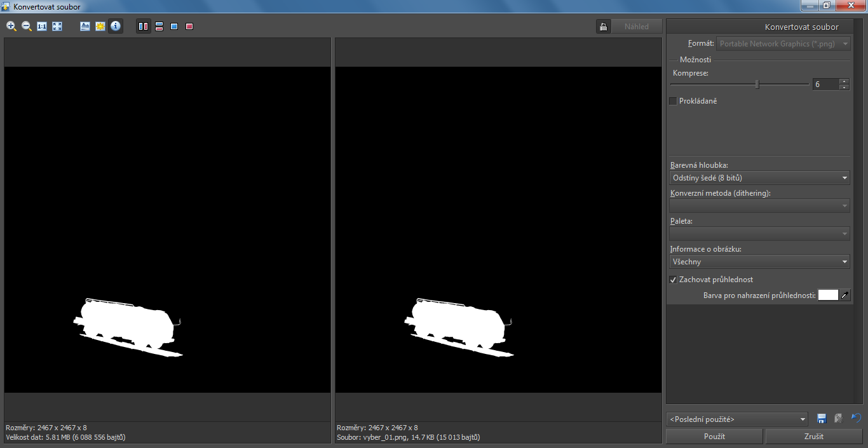Image resolution: width=868 pixels, height=448 pixels.
Task: Enable the Prokládaně checkbox
Action: (x=674, y=101)
